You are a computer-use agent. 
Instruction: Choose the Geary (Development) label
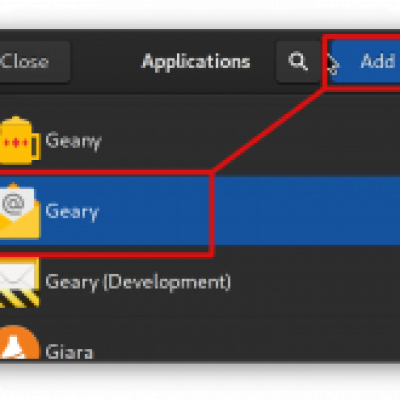point(138,282)
